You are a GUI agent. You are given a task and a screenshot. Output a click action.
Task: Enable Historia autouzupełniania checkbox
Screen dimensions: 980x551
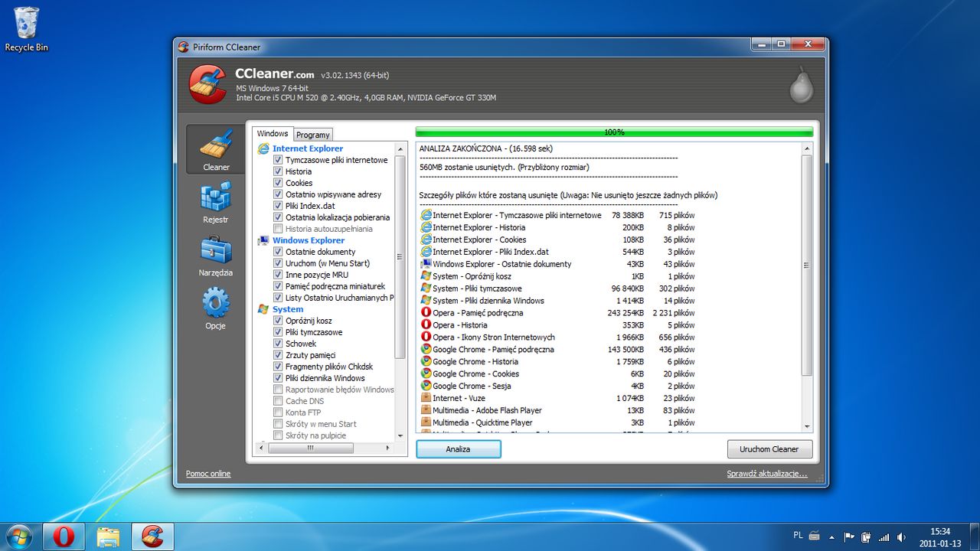279,229
